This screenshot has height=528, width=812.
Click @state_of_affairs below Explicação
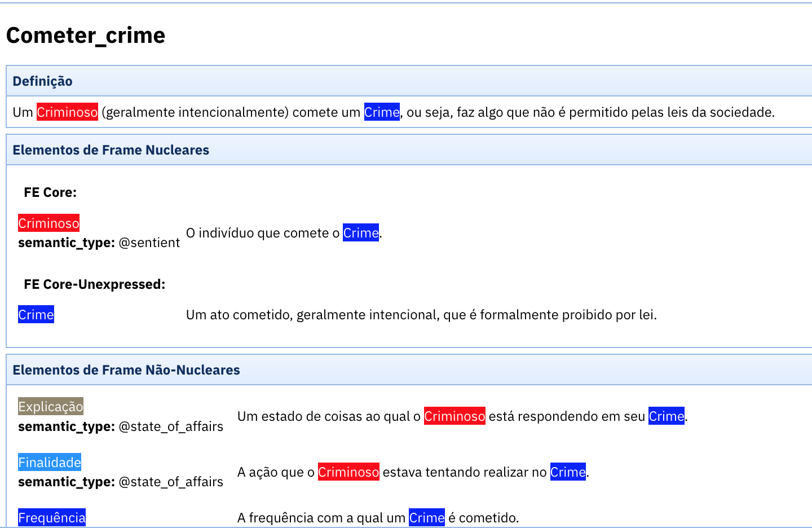[x=171, y=426]
